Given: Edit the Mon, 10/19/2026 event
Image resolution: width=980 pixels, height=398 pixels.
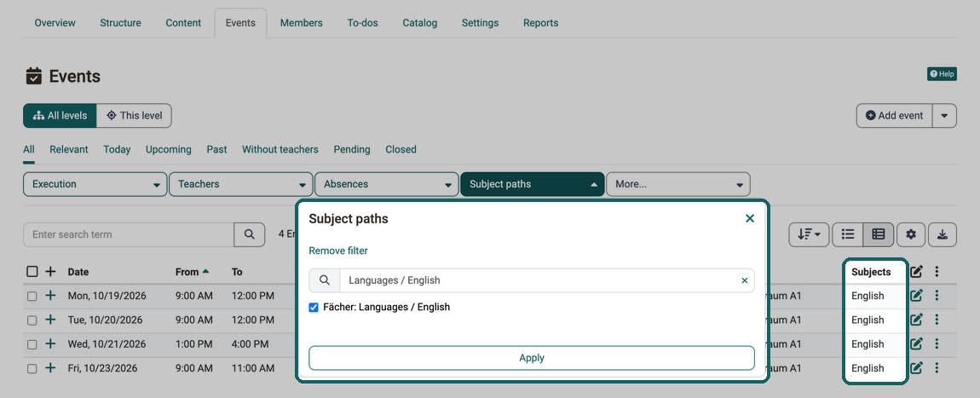Looking at the screenshot, I should tap(916, 296).
